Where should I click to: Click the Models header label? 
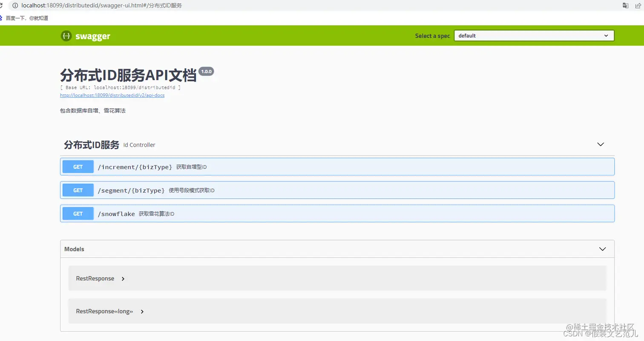[74, 249]
